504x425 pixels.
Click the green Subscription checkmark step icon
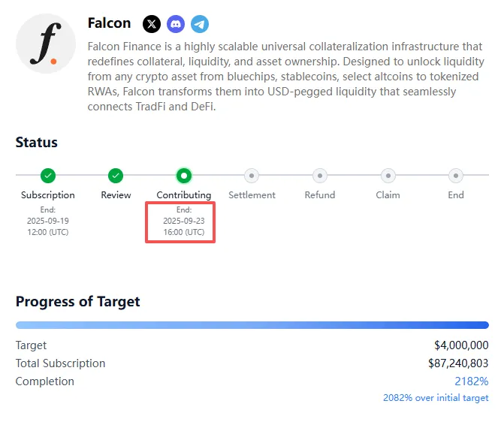[48, 176]
